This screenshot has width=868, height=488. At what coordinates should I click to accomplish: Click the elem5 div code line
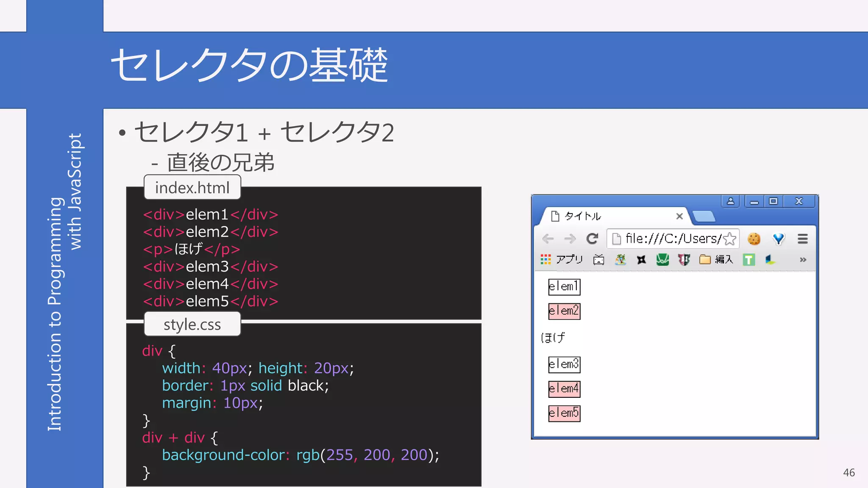click(x=211, y=301)
